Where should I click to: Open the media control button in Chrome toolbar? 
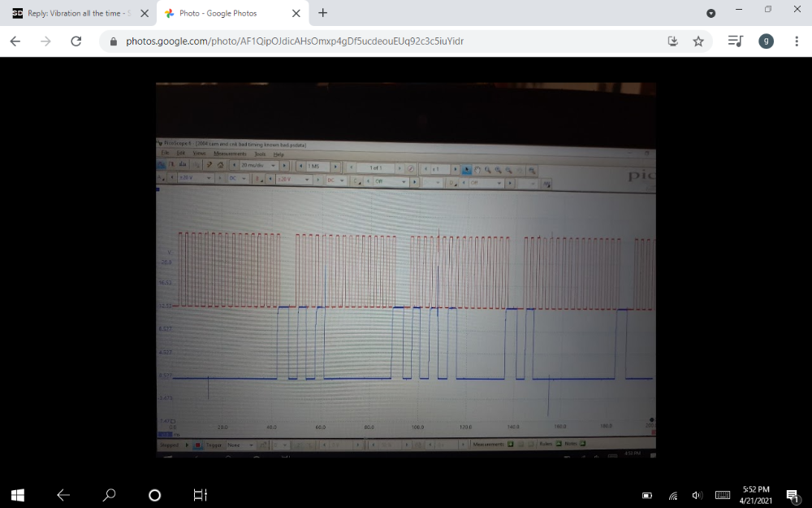pyautogui.click(x=735, y=41)
